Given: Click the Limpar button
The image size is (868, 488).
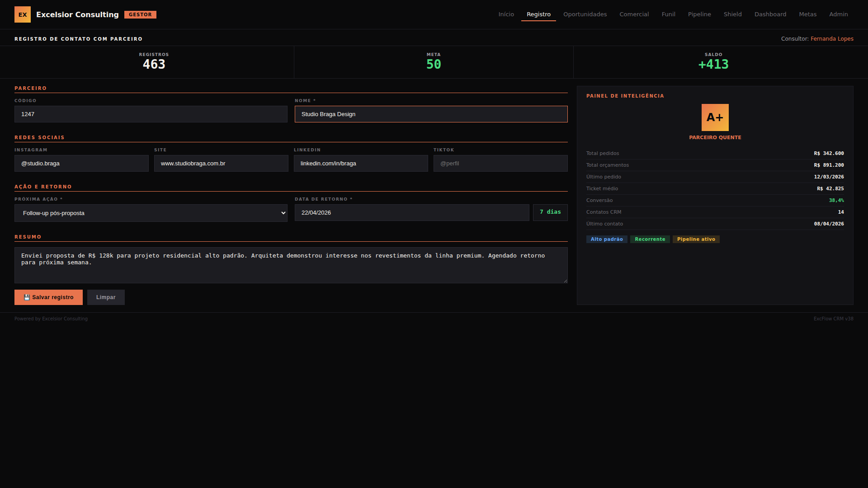Looking at the screenshot, I should point(106,297).
